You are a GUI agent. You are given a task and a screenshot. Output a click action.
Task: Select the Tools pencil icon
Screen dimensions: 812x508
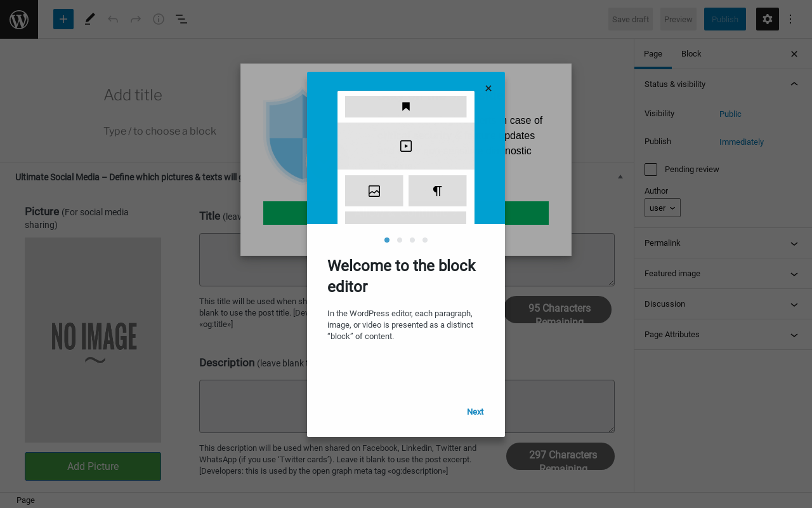[89, 19]
